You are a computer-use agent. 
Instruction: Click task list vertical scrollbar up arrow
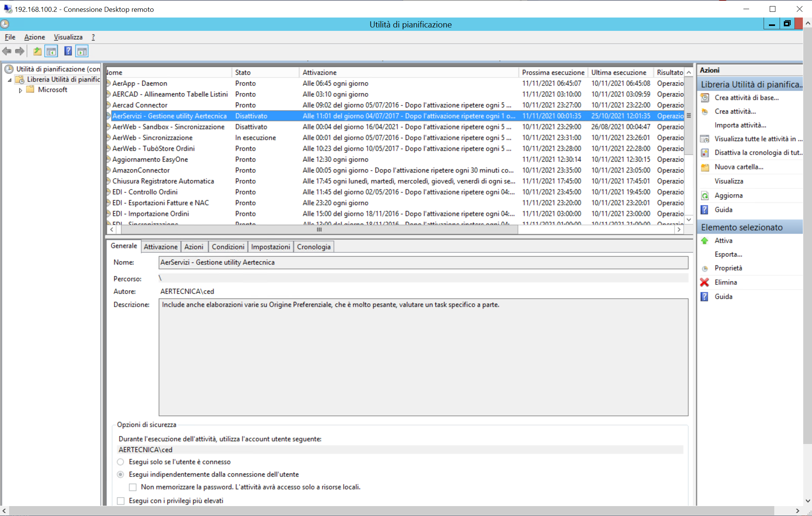click(x=689, y=72)
